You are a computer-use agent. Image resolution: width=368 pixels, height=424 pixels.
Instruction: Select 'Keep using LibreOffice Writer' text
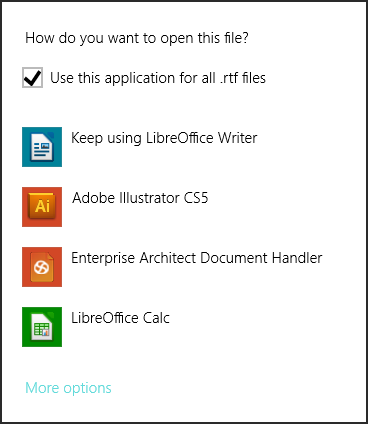pyautogui.click(x=164, y=138)
